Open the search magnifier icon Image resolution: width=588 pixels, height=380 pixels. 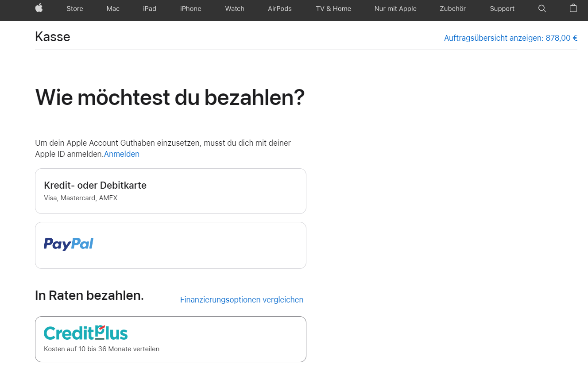542,8
